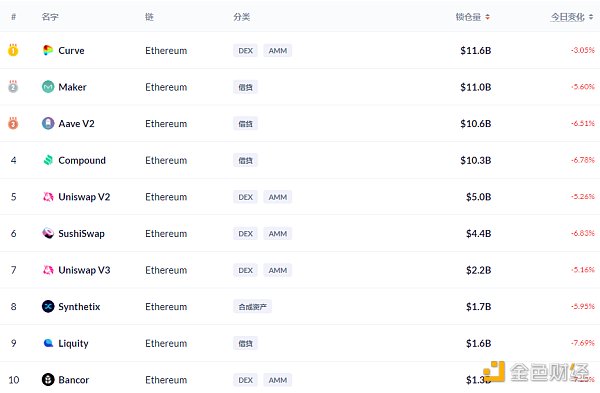Click the Bancor black logo icon
This screenshot has height=393, width=600.
coord(48,380)
